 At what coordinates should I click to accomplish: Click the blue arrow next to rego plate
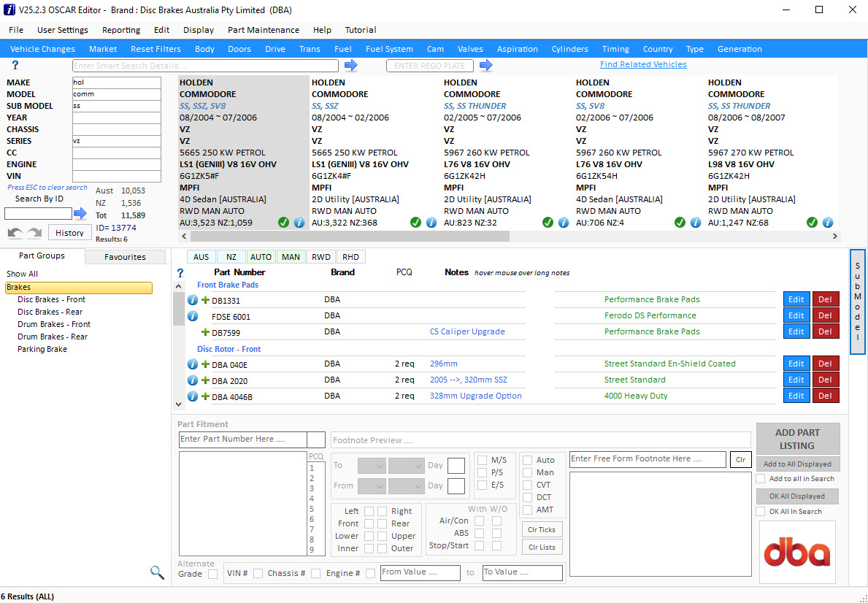coord(485,66)
